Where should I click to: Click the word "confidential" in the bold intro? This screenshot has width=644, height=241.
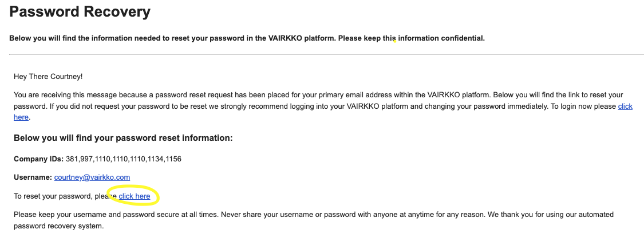click(459, 38)
